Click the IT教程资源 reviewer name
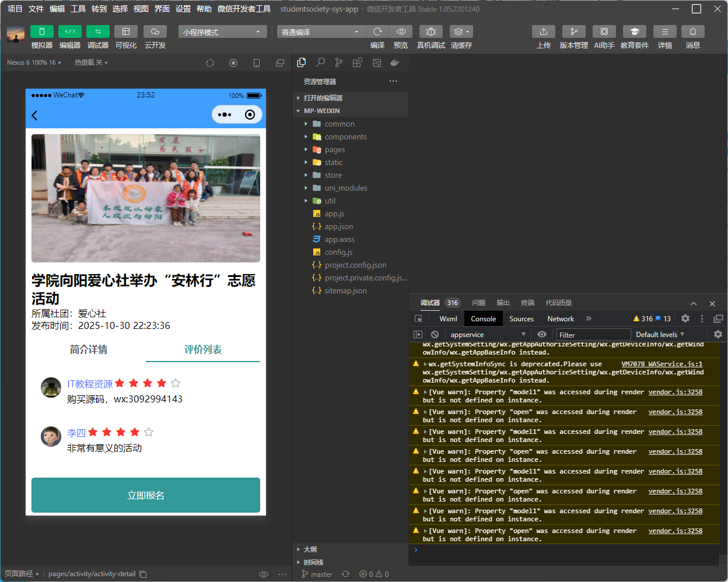 (x=90, y=384)
